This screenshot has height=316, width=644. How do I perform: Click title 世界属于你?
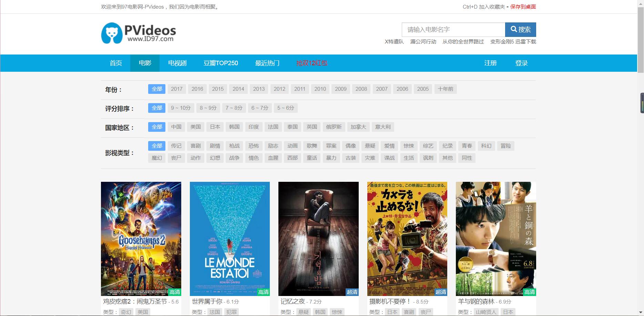pyautogui.click(x=207, y=302)
